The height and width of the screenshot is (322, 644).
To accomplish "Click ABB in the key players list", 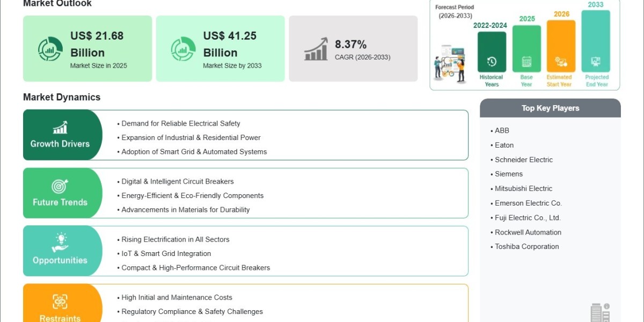I will click(x=502, y=130).
